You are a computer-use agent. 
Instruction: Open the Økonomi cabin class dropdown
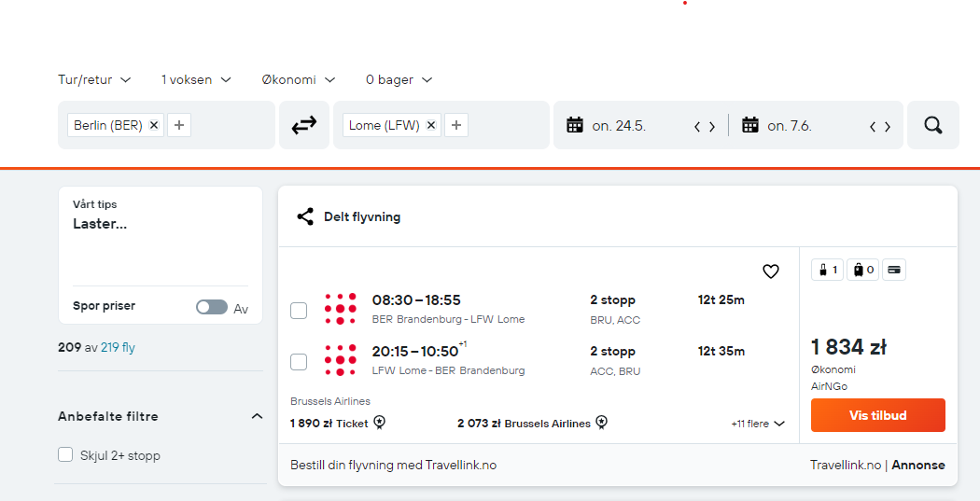pos(298,80)
